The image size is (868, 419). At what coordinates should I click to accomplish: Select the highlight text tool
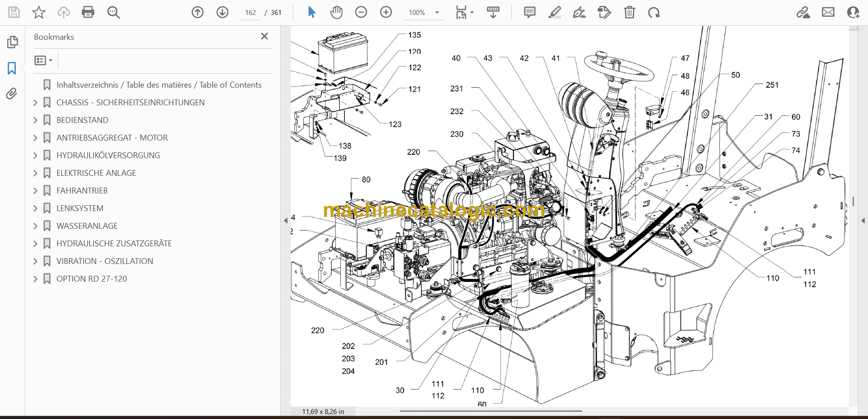(554, 12)
